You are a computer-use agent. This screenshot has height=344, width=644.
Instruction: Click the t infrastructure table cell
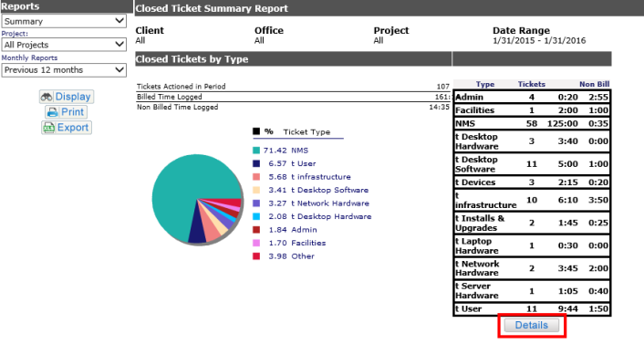(x=485, y=200)
